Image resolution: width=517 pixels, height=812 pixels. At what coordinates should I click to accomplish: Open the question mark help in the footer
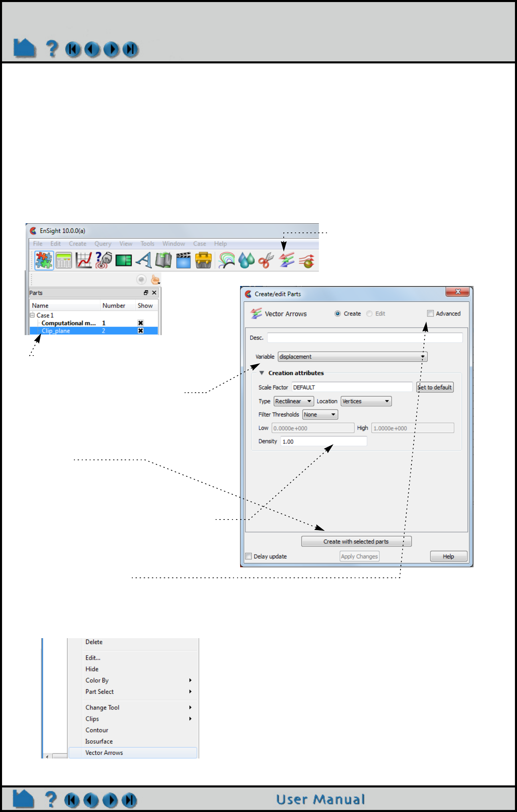(x=51, y=799)
